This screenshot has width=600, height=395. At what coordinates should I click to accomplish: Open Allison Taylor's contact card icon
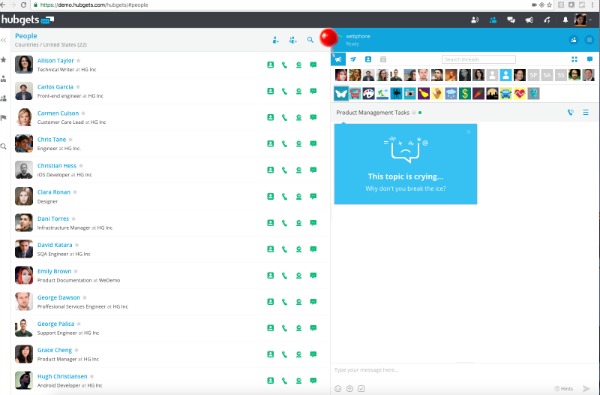click(271, 65)
